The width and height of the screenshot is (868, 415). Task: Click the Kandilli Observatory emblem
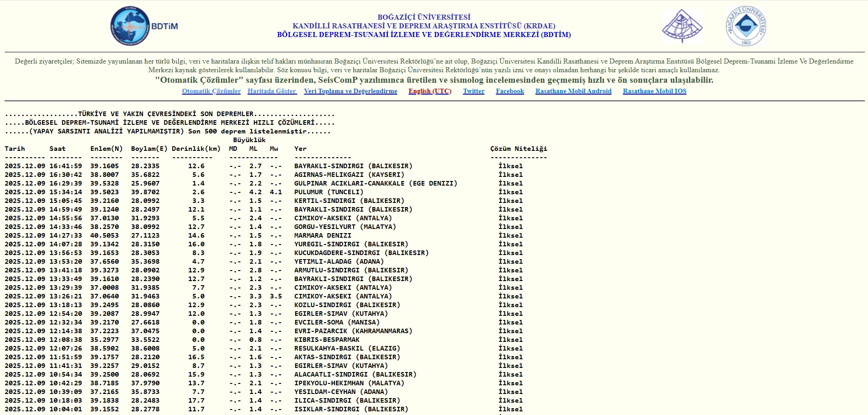point(682,27)
